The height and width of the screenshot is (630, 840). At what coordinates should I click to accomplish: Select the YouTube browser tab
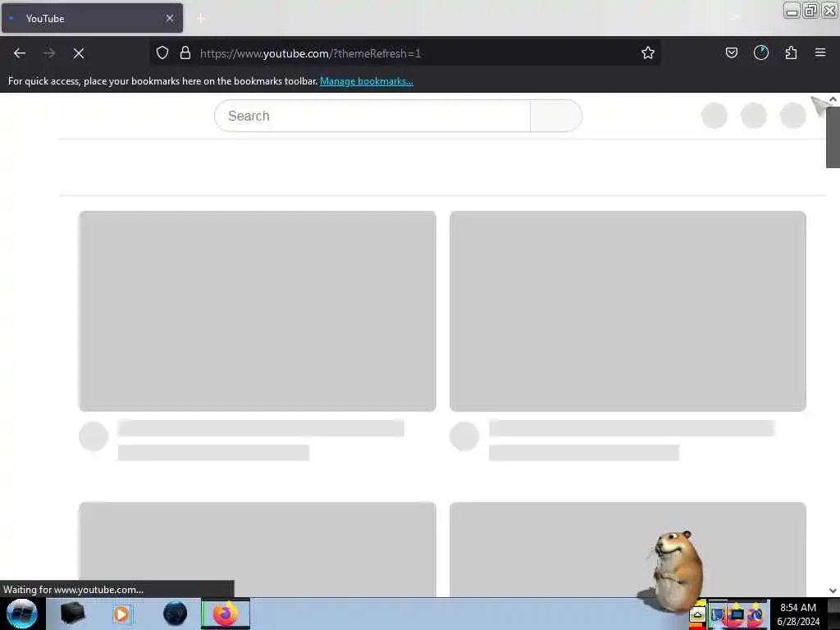coord(92,18)
